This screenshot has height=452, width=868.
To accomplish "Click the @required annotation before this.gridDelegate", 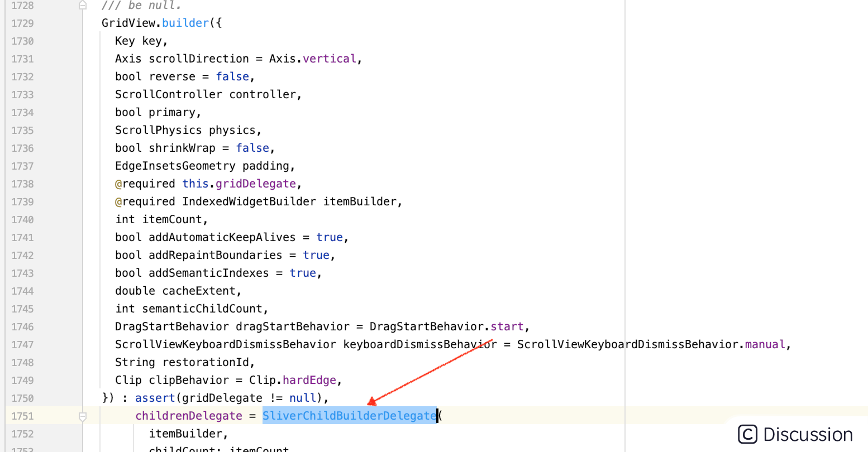I will point(145,184).
